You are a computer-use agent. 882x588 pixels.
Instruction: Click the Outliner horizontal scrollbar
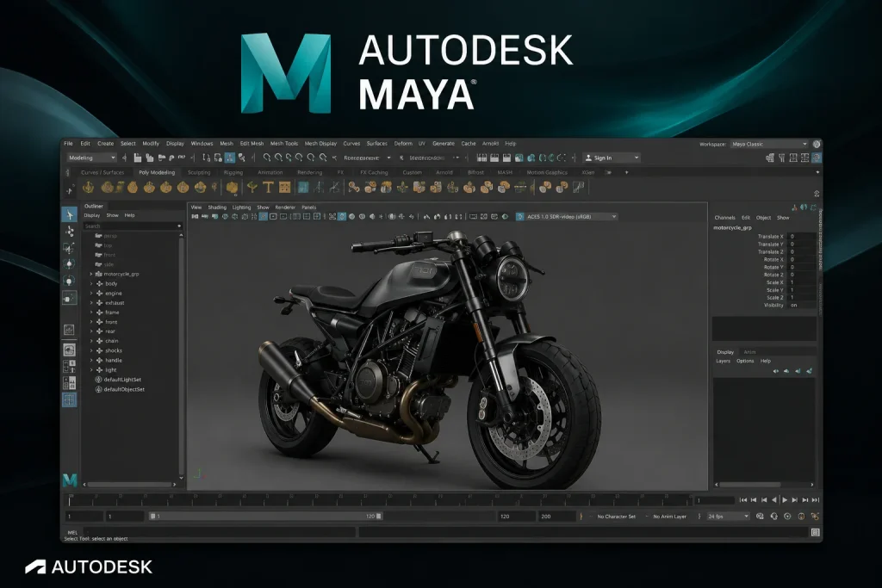(130, 484)
